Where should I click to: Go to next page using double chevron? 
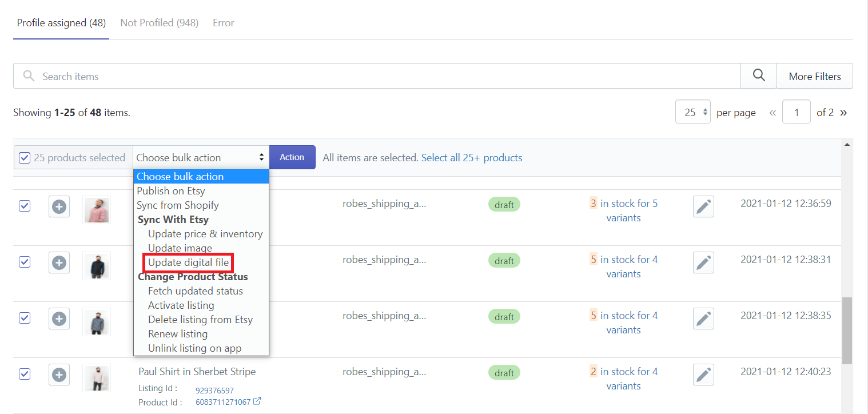coord(843,113)
